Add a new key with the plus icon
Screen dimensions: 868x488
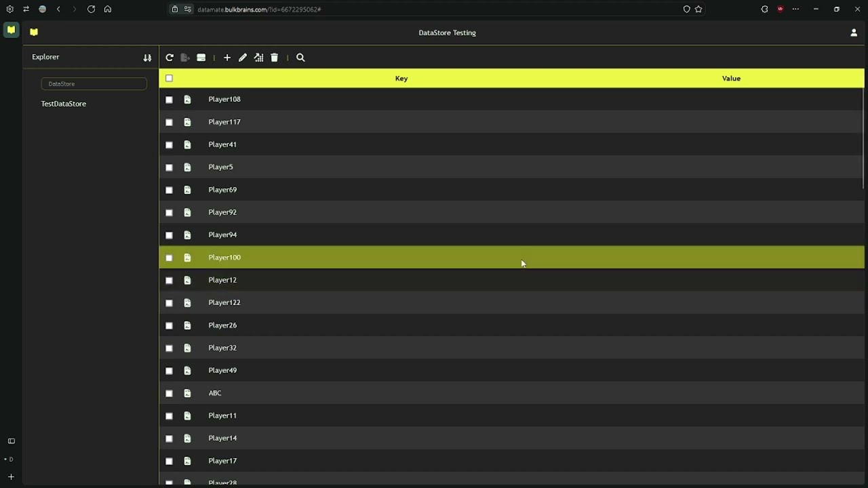coord(227,58)
